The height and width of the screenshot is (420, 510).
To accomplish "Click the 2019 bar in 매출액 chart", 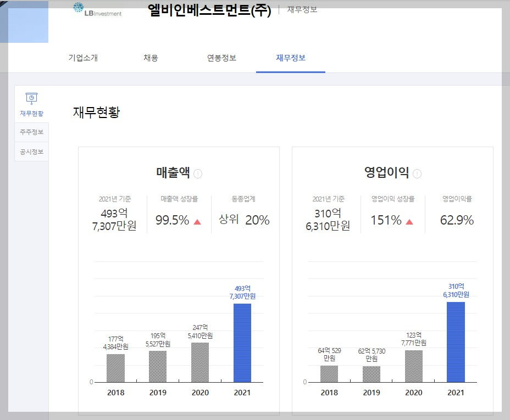I will (158, 366).
